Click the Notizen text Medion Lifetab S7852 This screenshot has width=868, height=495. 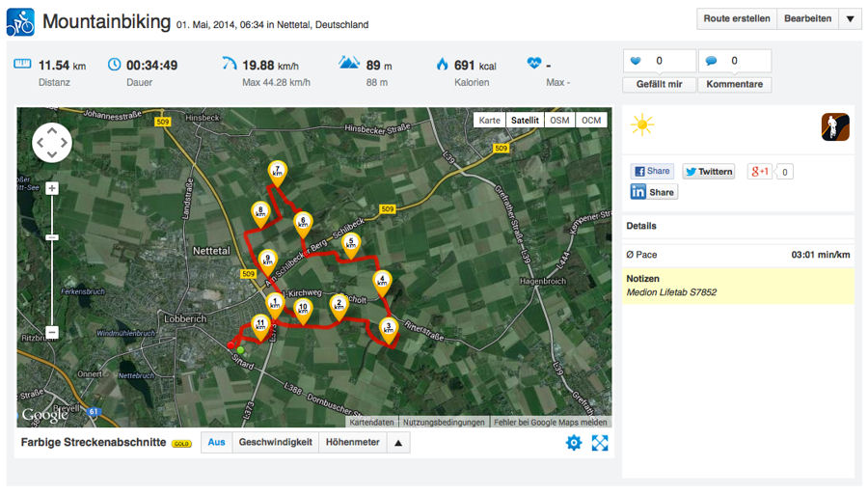671,292
